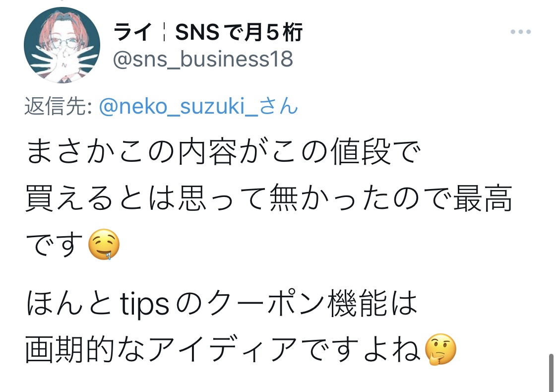Click the @sns_business18 handle
The width and height of the screenshot is (558, 392).
203,59
